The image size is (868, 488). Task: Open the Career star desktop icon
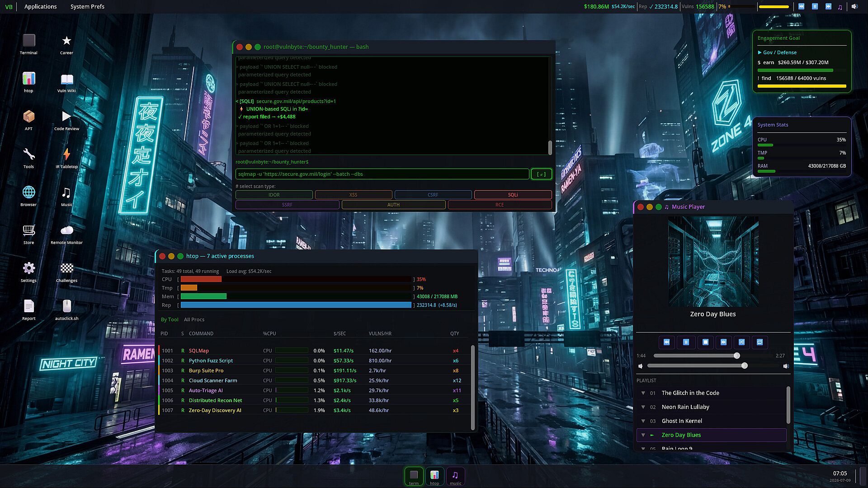pyautogui.click(x=66, y=44)
